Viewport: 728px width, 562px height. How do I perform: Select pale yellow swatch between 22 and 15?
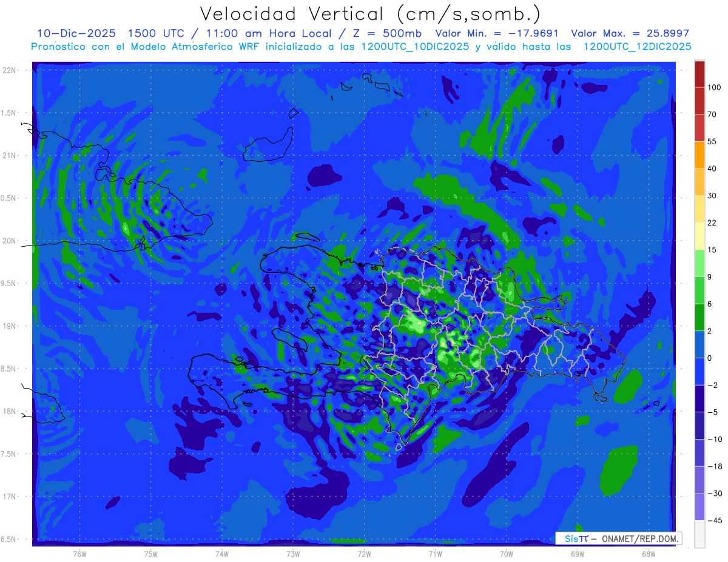(x=699, y=236)
